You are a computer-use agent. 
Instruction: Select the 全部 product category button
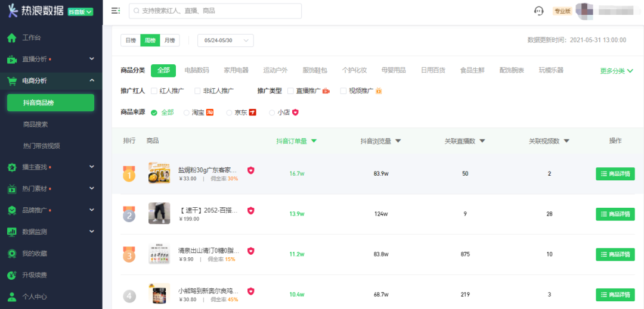coord(163,70)
